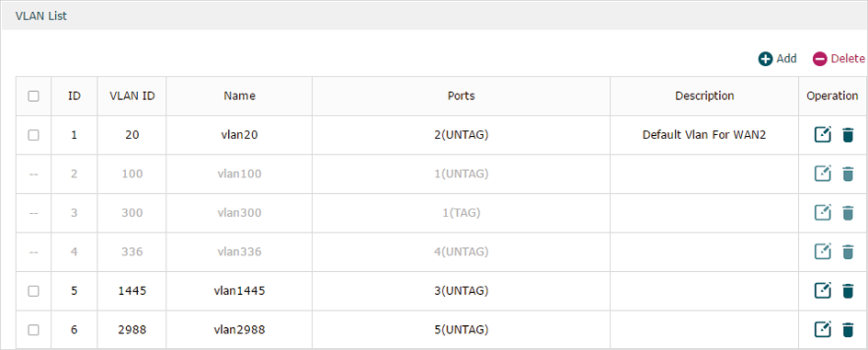
Task: Tick the select-all checkbox in table header
Action: click(x=33, y=96)
